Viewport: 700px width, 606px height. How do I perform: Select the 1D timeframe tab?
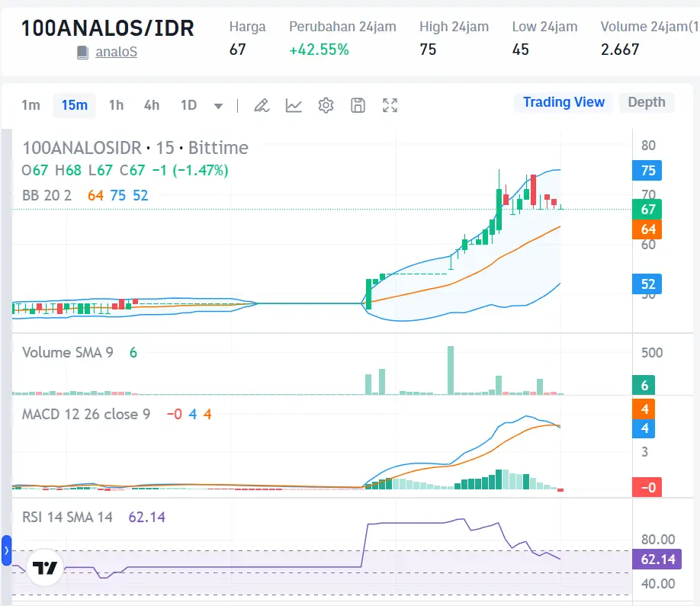point(188,106)
